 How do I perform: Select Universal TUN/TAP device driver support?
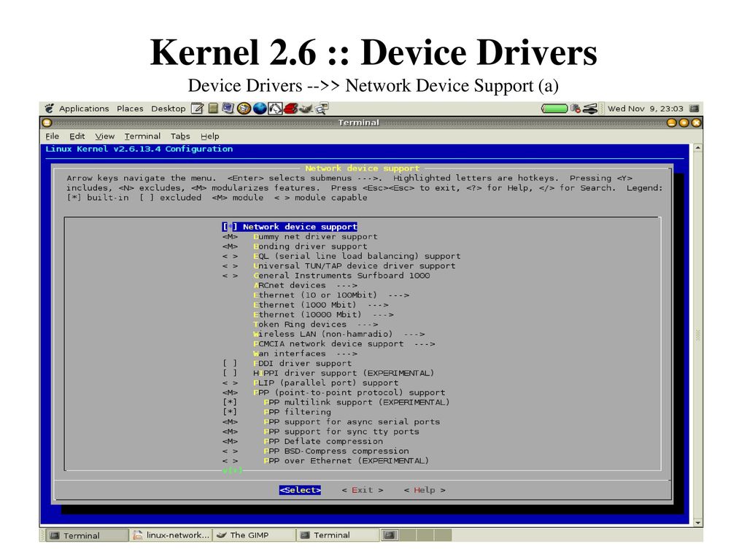(x=338, y=266)
